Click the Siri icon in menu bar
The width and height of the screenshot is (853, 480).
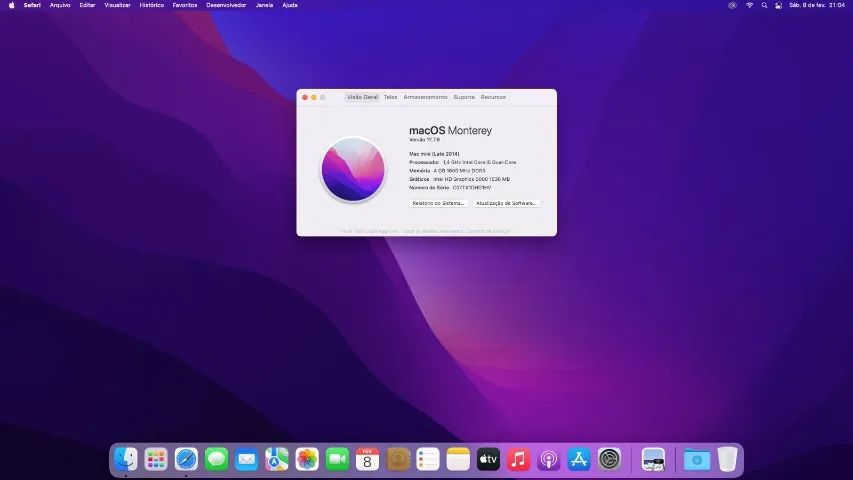[732, 5]
